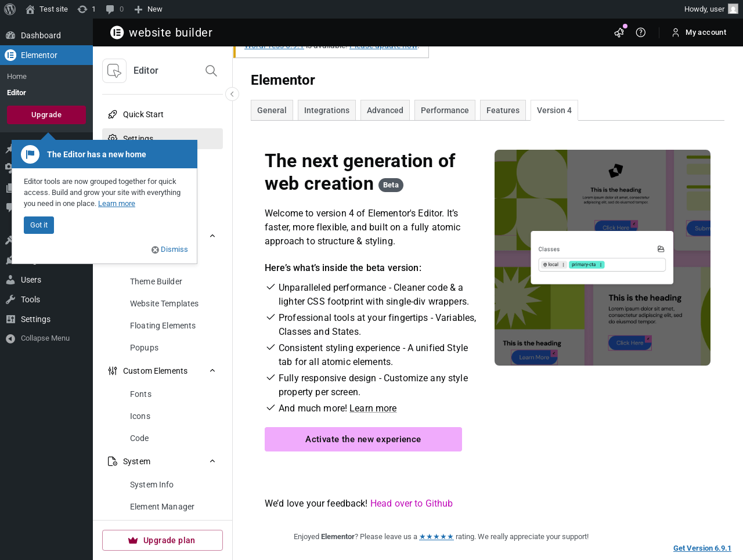Follow the Head over to Github link
743x560 pixels.
tap(411, 503)
